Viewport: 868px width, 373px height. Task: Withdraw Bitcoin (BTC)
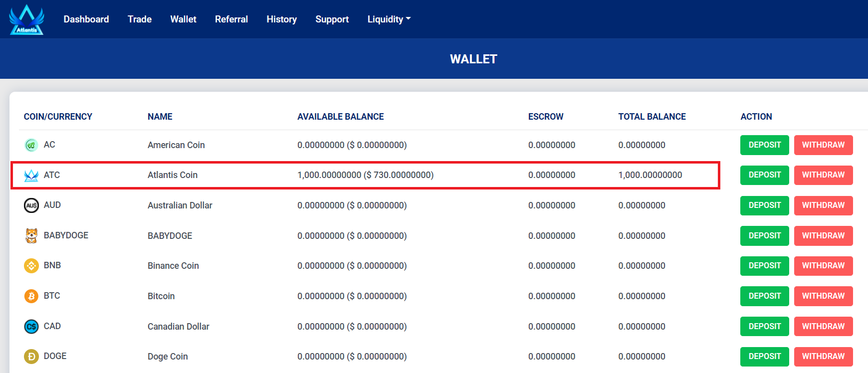point(824,296)
